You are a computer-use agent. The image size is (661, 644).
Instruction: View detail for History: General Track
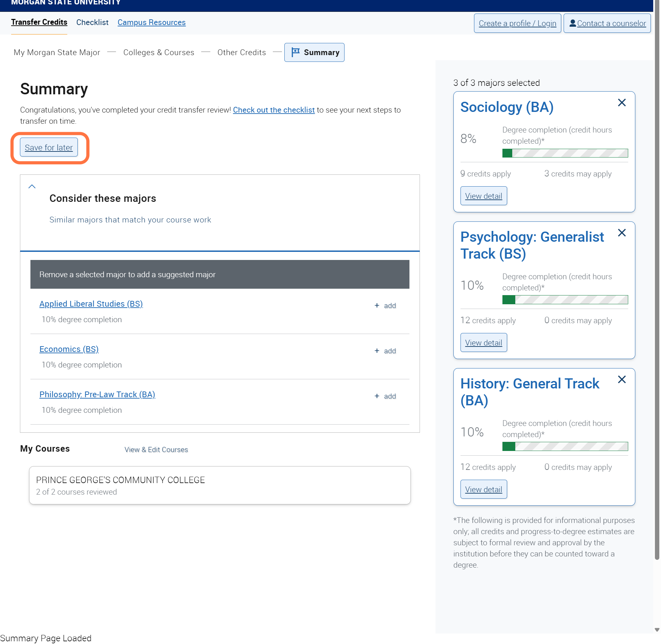(x=483, y=490)
